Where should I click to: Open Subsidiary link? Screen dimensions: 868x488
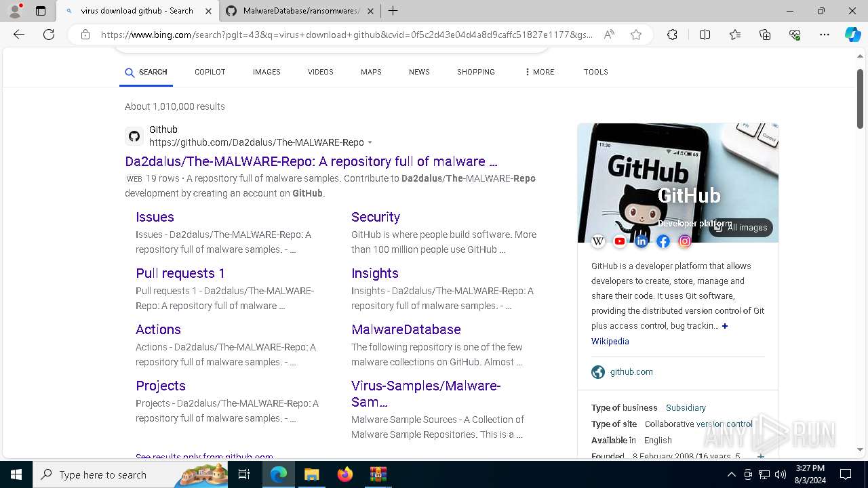686,408
